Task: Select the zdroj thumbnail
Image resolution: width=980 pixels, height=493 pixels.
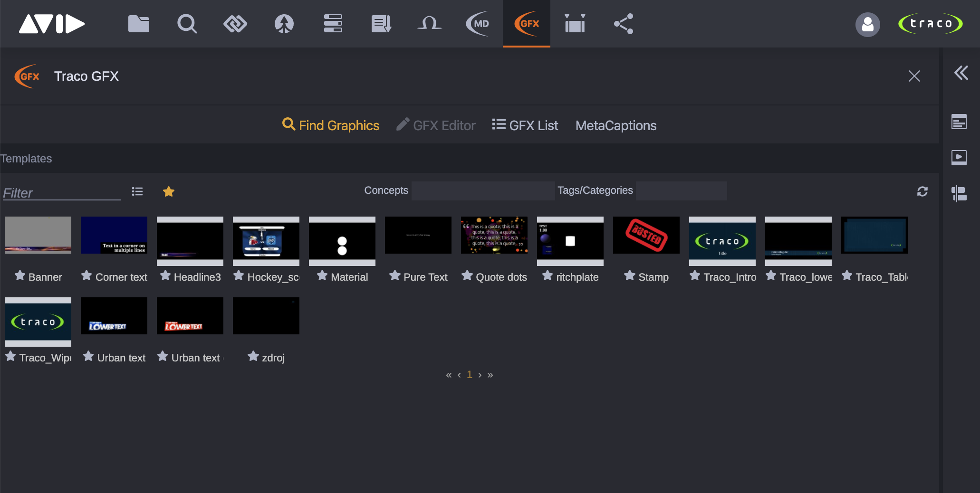Action: (266, 316)
